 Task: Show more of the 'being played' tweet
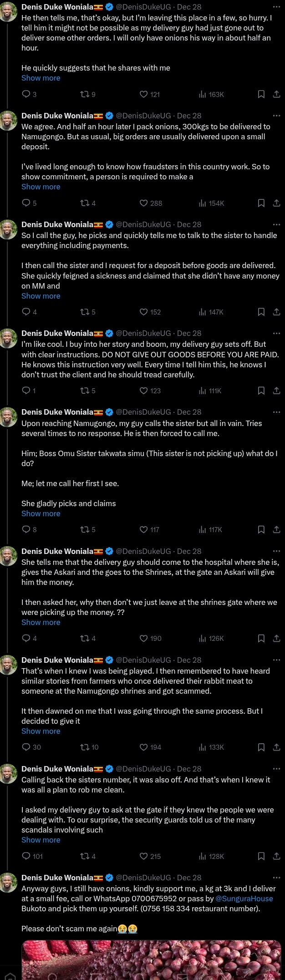[x=41, y=731]
